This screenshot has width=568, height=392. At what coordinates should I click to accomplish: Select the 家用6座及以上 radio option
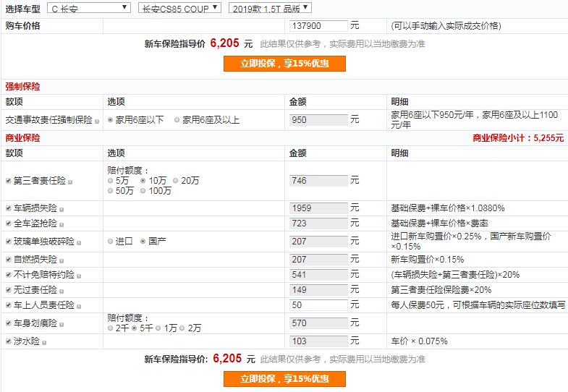tap(177, 120)
